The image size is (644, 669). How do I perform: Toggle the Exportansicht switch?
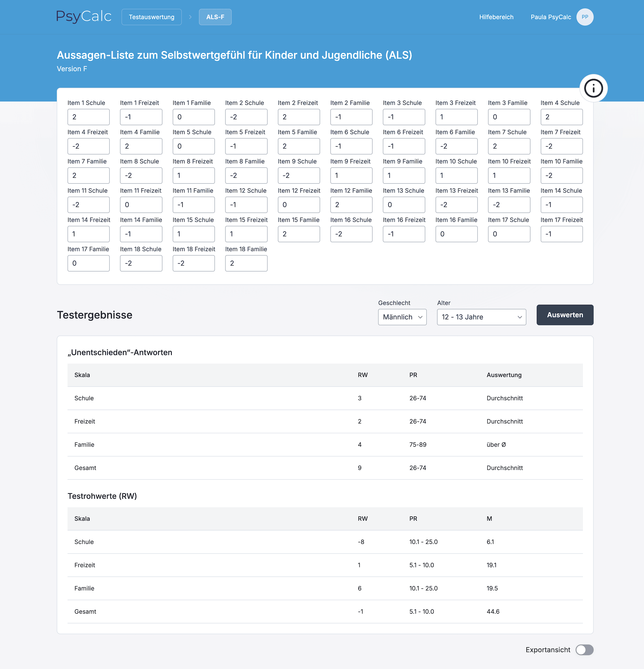coord(584,649)
